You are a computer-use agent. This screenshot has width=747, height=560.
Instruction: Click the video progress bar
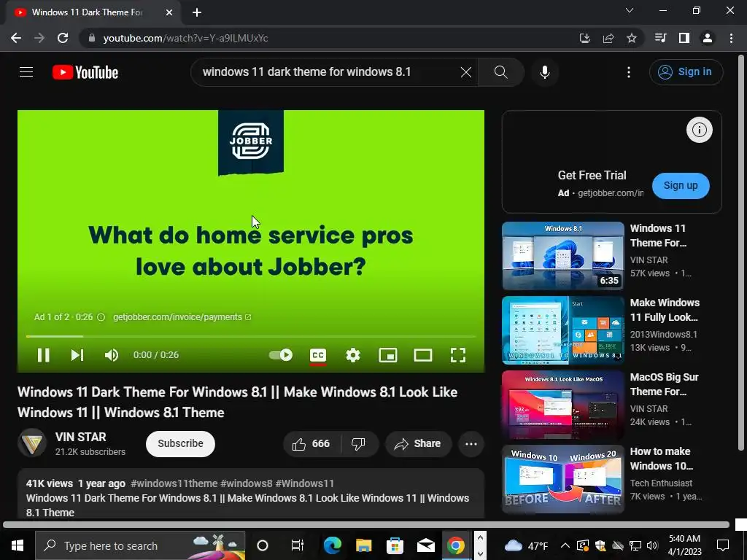pos(251,336)
